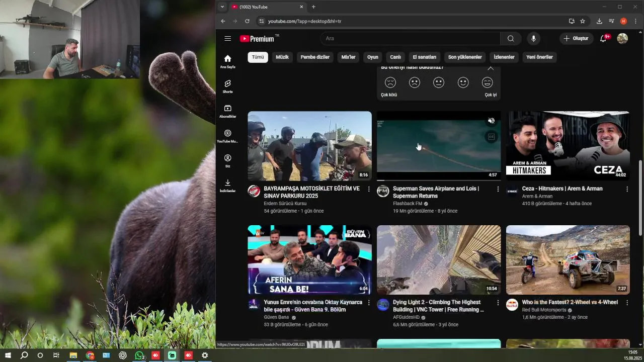Open Ana Sayfa in the sidebar
Image resolution: width=644 pixels, height=362 pixels.
(227, 61)
